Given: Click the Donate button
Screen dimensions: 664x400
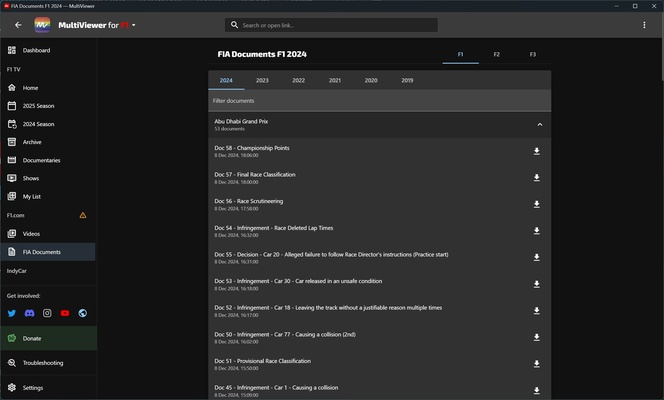Looking at the screenshot, I should [x=48, y=338].
